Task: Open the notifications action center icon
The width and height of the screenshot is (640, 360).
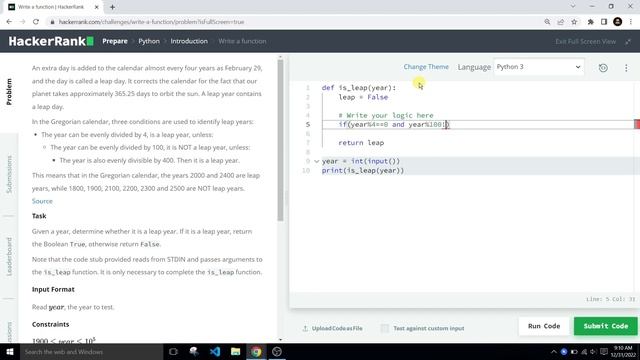Action: tap(604, 352)
